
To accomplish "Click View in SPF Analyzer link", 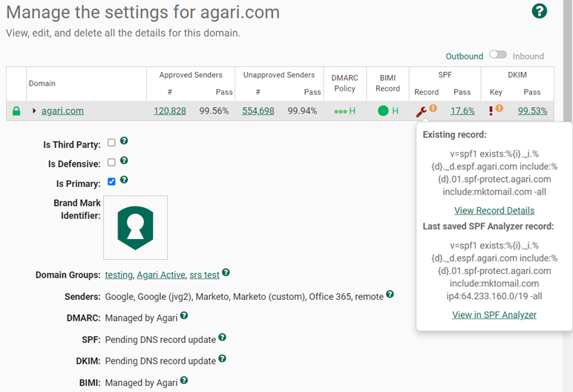I will pos(494,315).
